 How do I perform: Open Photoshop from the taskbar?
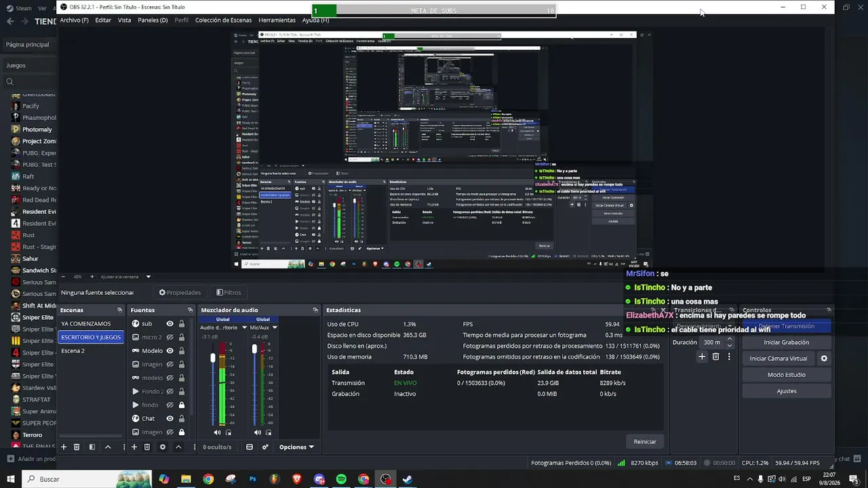coord(253,479)
